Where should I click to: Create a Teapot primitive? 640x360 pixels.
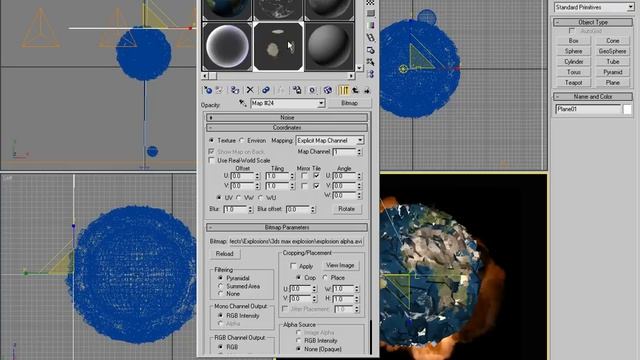(573, 82)
